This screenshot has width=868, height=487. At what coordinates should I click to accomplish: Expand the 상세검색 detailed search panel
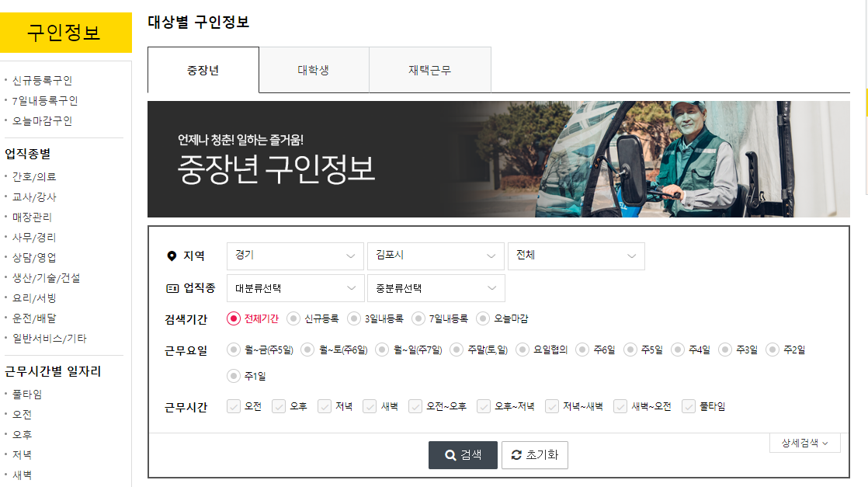click(x=804, y=442)
